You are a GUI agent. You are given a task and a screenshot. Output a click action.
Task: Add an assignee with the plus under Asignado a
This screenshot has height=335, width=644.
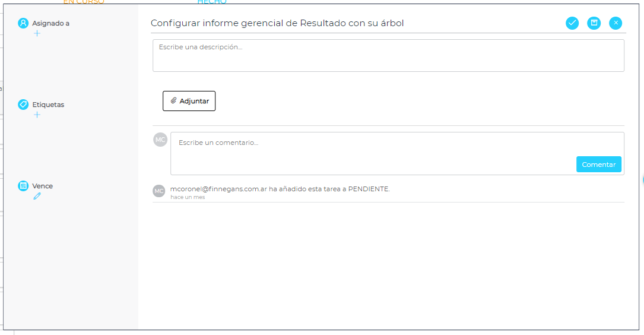(37, 33)
